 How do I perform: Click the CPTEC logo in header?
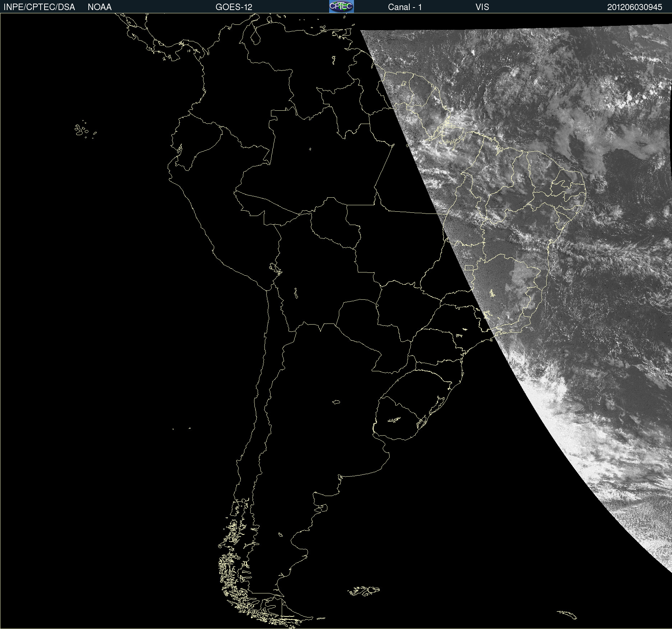point(341,6)
